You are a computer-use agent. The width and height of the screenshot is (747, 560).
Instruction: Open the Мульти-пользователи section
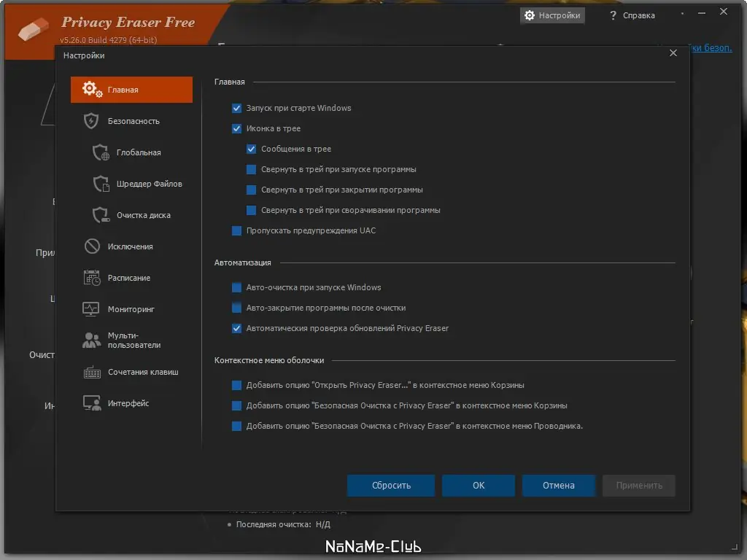(x=131, y=340)
